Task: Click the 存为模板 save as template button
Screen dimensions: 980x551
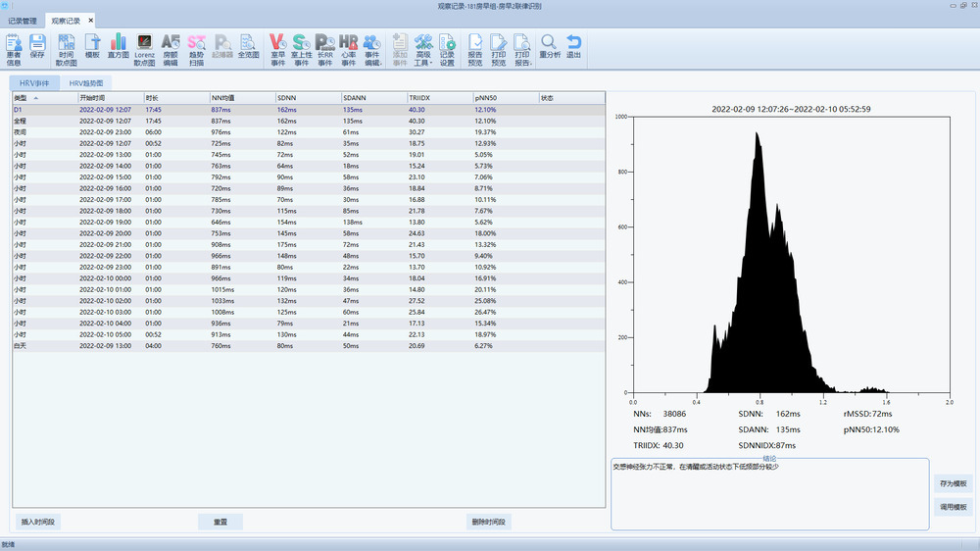Action: click(x=953, y=483)
